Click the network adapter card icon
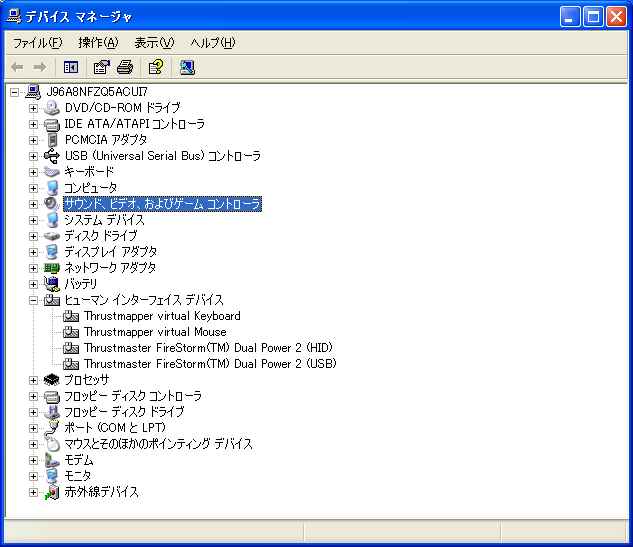The image size is (633, 547). click(x=52, y=268)
